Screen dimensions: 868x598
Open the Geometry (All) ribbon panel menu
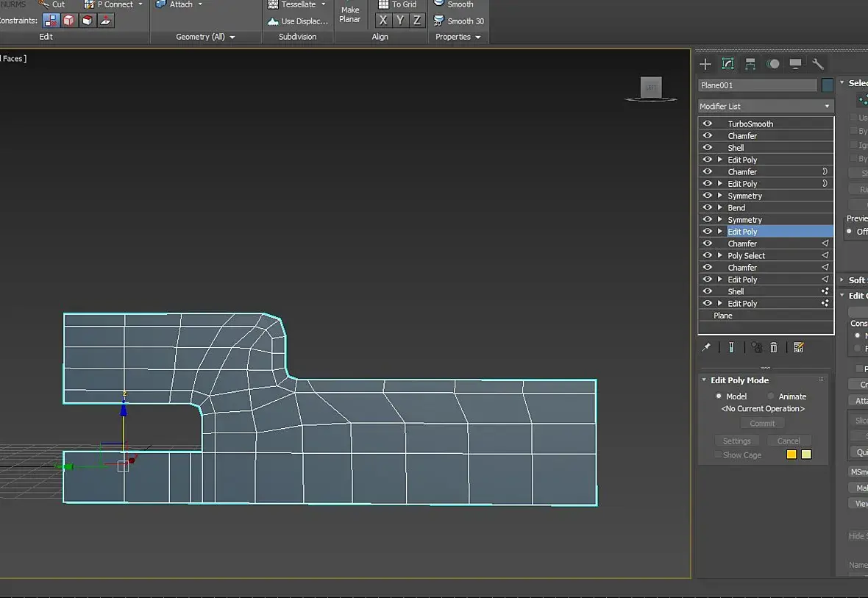coord(206,37)
